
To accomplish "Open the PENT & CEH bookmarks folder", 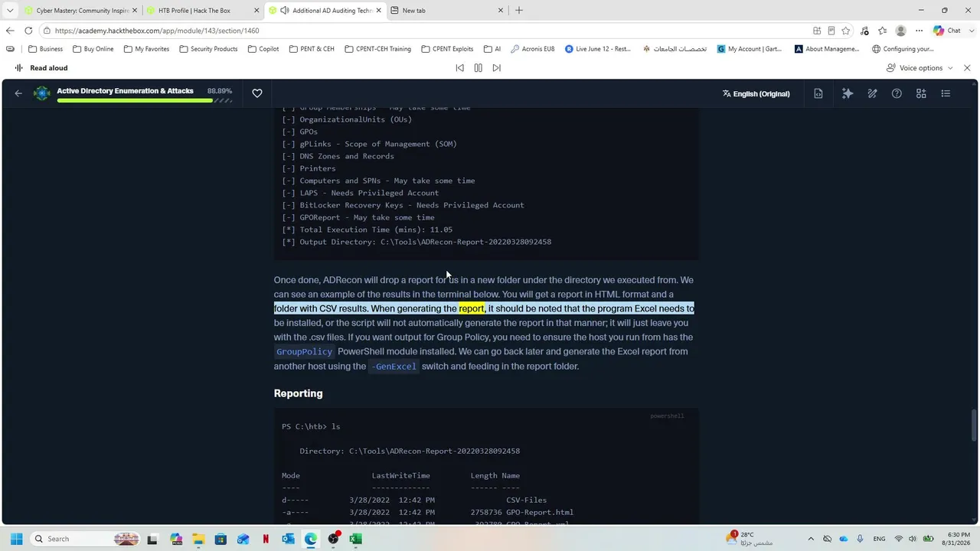I will click(x=312, y=49).
